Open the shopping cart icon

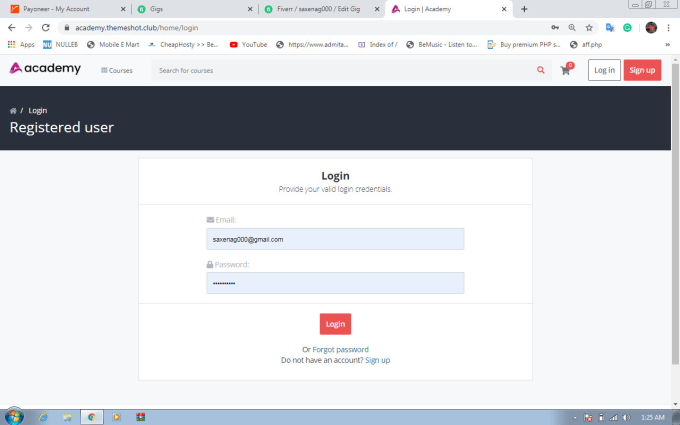[566, 70]
